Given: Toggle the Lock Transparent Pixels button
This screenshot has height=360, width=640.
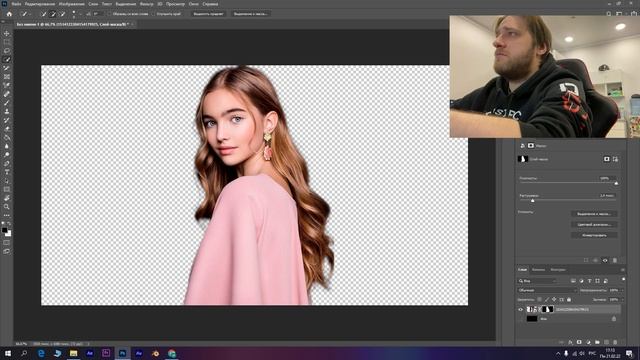Looking at the screenshot, I should tap(540, 300).
